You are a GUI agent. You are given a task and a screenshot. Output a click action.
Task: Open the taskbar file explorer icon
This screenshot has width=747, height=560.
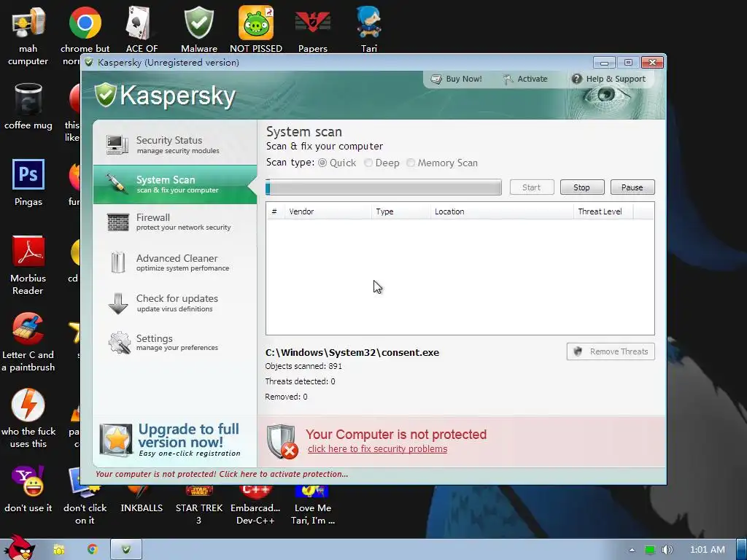[x=59, y=550]
